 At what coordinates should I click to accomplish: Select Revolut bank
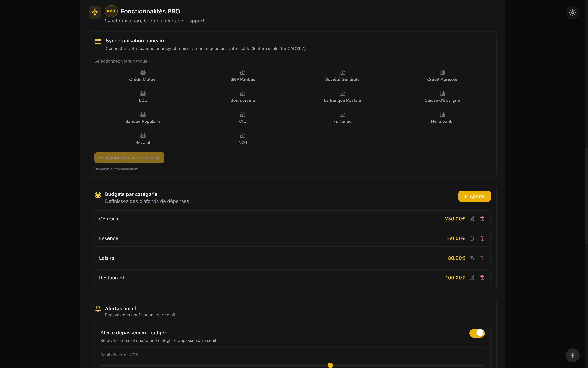tap(143, 139)
